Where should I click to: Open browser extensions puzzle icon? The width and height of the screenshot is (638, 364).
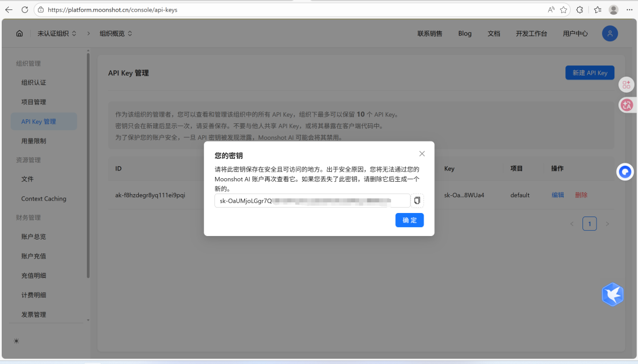580,10
